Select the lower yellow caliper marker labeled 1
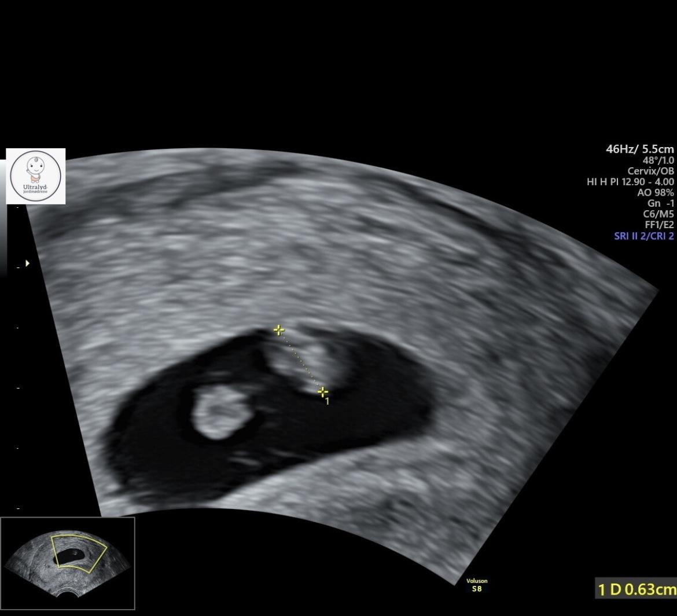Screen dimensions: 677x616 tap(322, 392)
